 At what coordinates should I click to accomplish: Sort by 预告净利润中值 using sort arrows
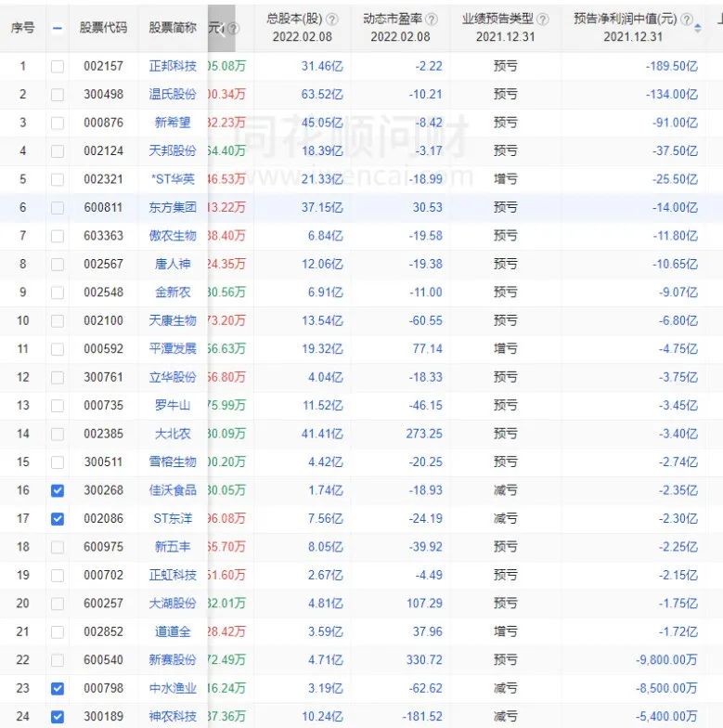(698, 28)
